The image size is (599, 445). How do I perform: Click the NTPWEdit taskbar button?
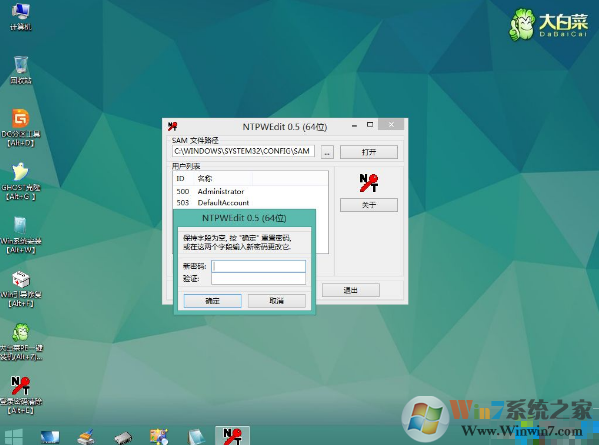click(x=232, y=436)
